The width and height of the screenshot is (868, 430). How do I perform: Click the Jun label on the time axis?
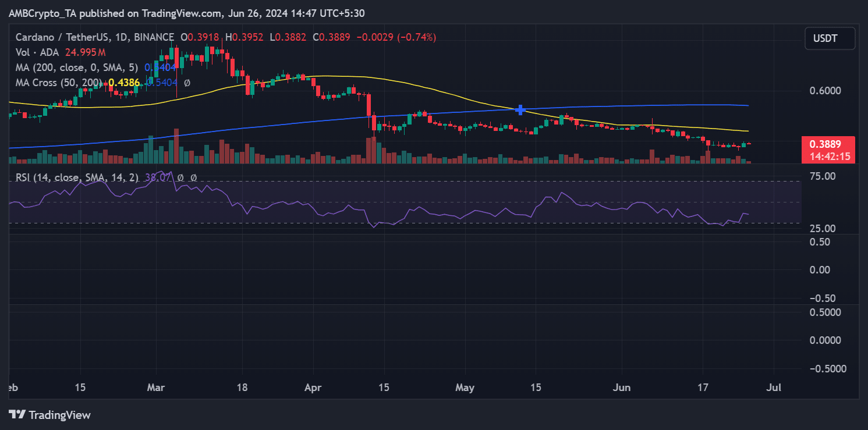(x=622, y=387)
